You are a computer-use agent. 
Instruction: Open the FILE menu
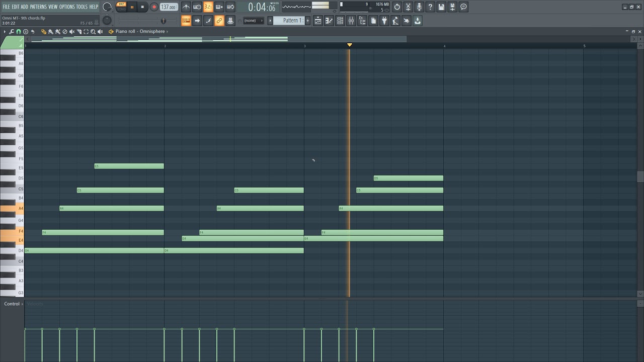[6, 7]
